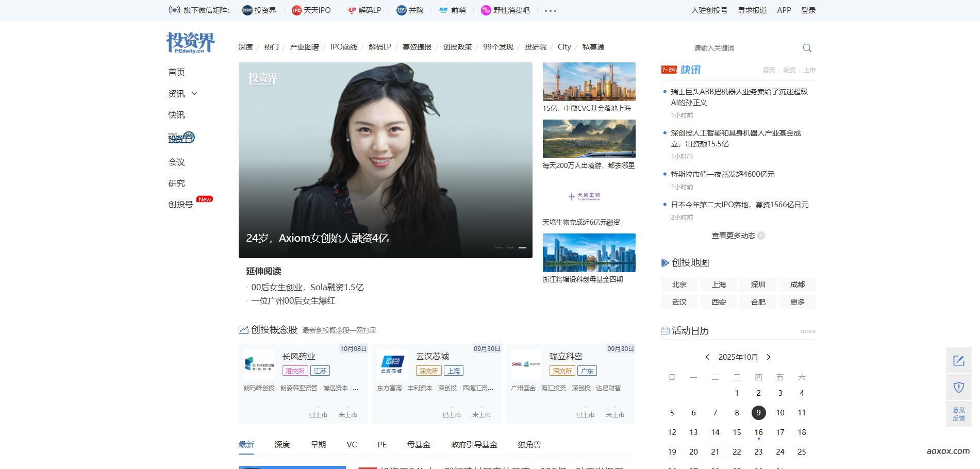Screen dimensions: 980x469
Task: Click the edit note icon on right sidebar
Action: pos(958,360)
